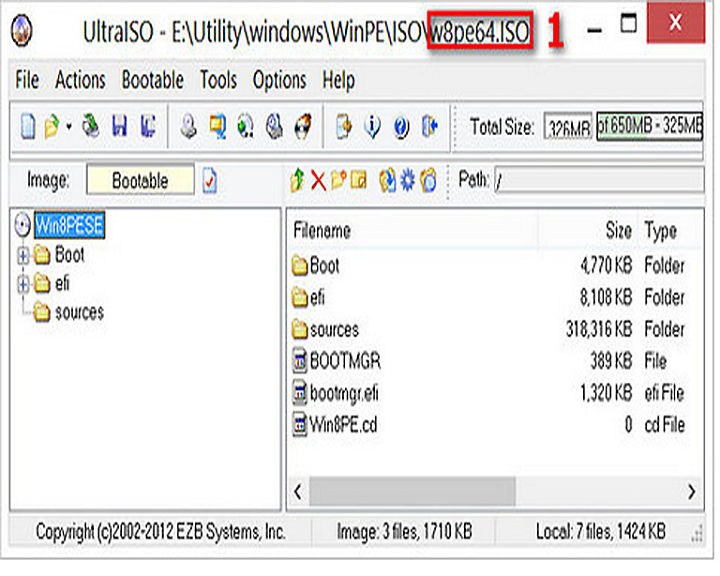Screen dimensions: 720x576
Task: Click the Open image folder icon
Action: click(51, 126)
